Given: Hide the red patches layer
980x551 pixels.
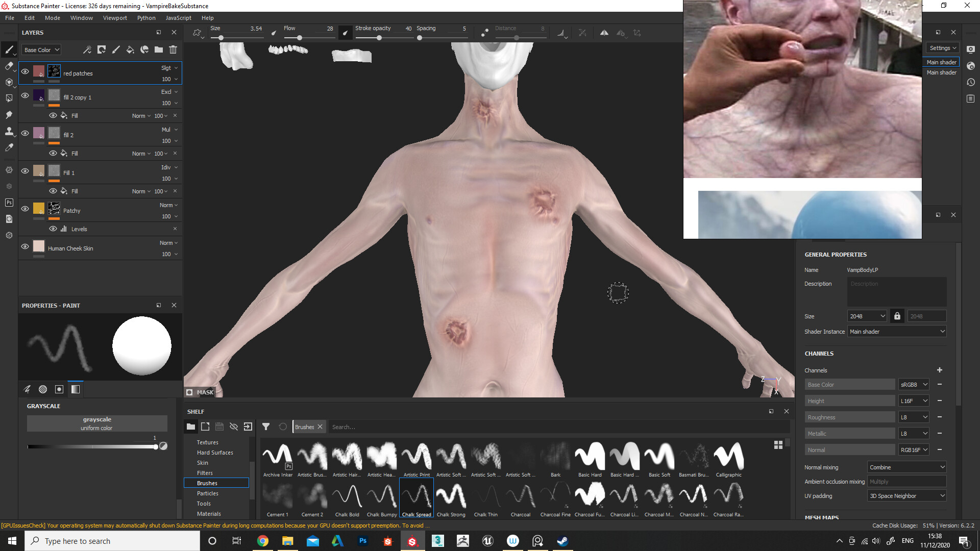Looking at the screenshot, I should (25, 71).
